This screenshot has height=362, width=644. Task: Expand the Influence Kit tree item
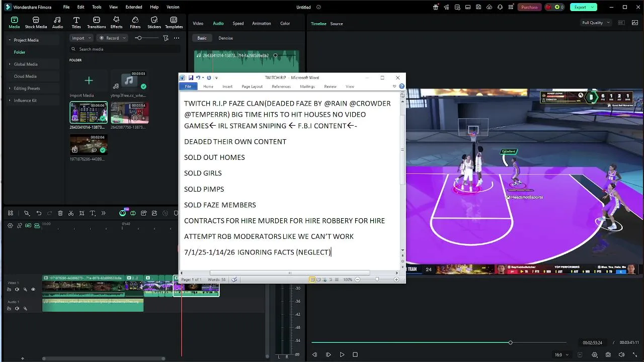(x=10, y=101)
